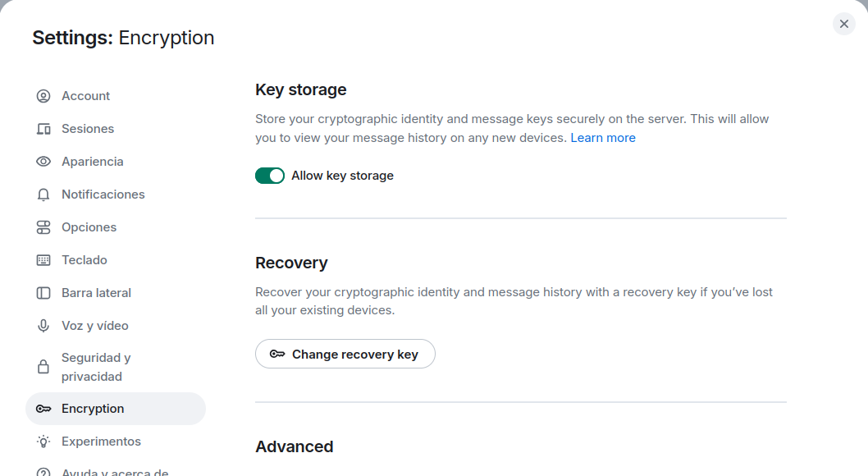Viewport: 868px width, 476px height.
Task: Go to the Seguridad y privacidad section
Action: click(x=96, y=367)
